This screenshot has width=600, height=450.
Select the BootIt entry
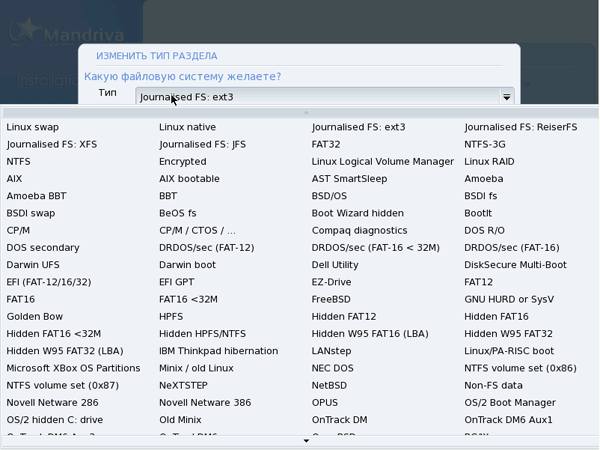click(x=478, y=213)
